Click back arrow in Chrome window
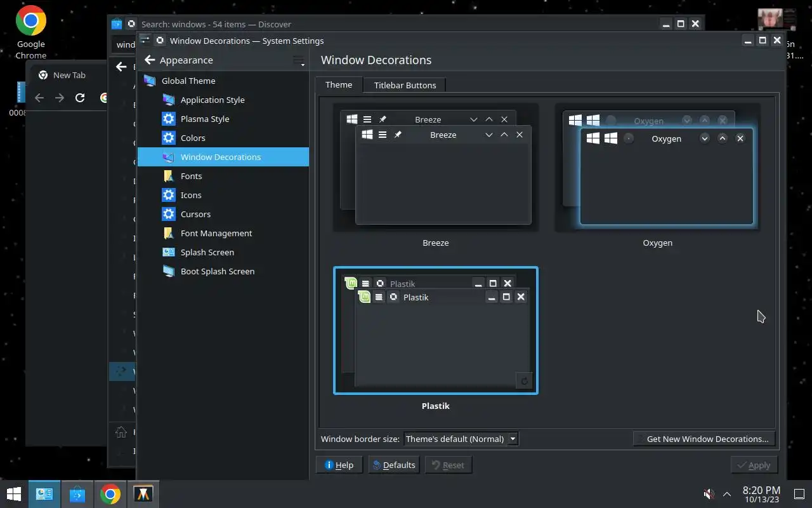 coord(39,98)
